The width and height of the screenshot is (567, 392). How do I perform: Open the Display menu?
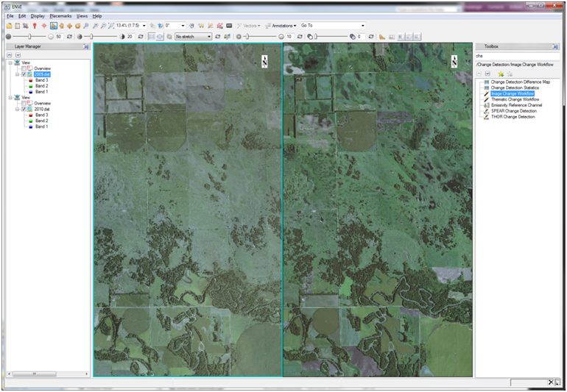[38, 15]
